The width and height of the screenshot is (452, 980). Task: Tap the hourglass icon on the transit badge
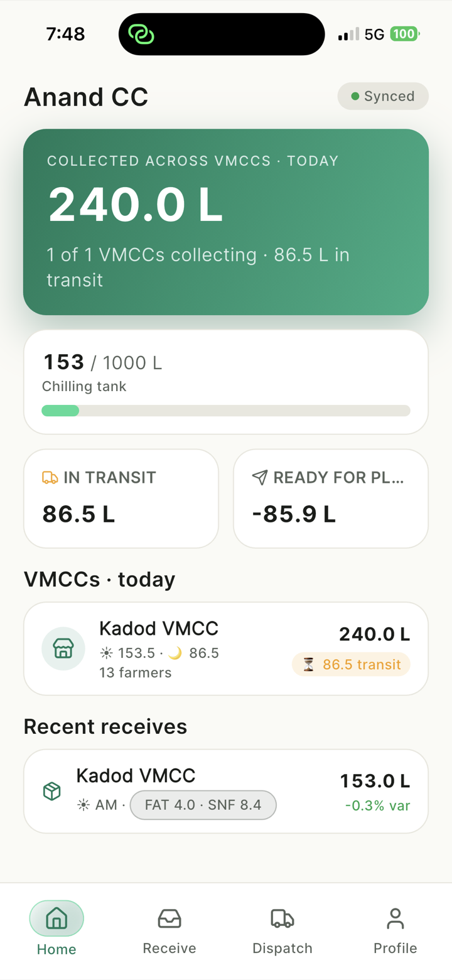click(308, 664)
